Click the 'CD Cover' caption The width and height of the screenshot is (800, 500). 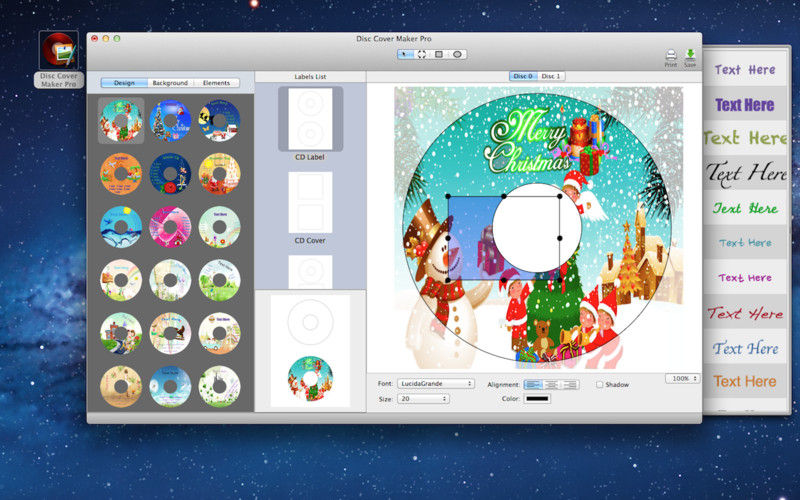310,240
